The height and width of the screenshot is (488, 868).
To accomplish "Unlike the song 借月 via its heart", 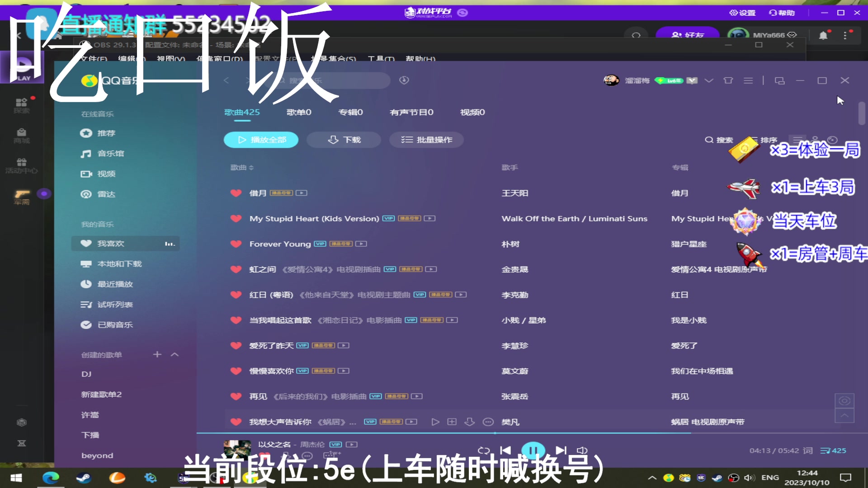I will pos(236,193).
